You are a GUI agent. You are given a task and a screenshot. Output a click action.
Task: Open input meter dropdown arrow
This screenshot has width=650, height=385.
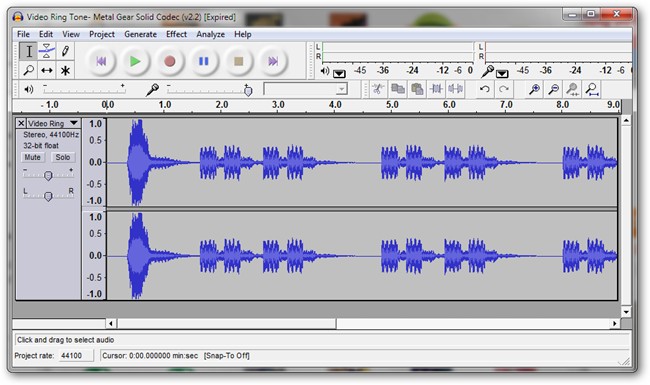(x=502, y=74)
